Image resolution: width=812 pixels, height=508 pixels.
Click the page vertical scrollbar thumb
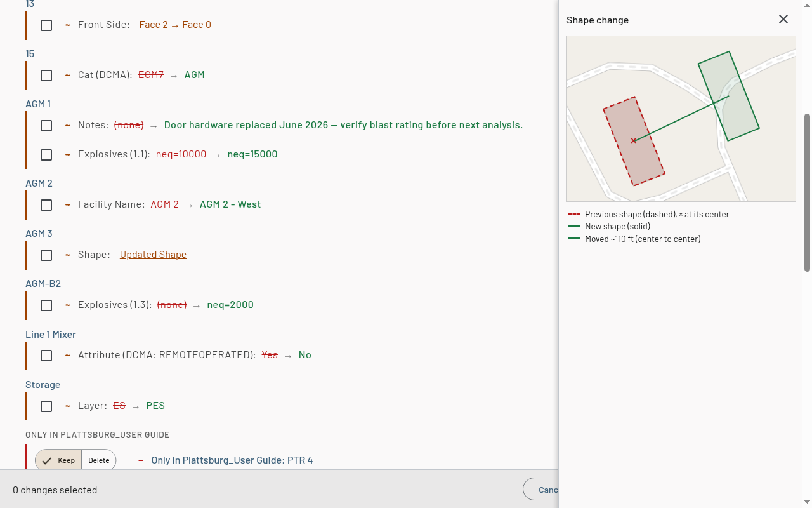pos(807,193)
